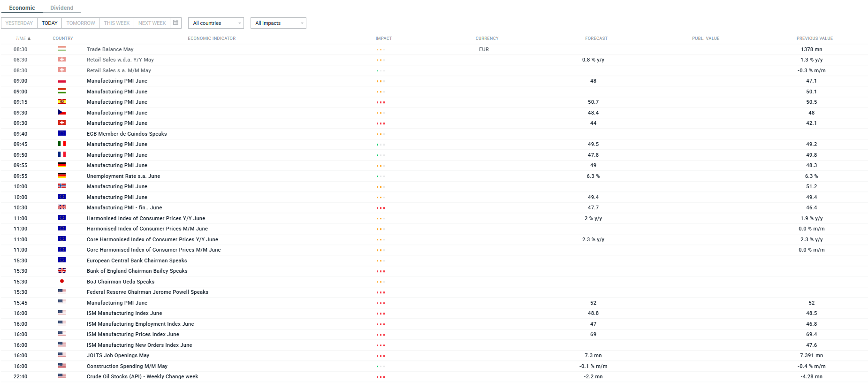This screenshot has height=383, width=868.
Task: Select the TODAY date filter
Action: click(50, 23)
